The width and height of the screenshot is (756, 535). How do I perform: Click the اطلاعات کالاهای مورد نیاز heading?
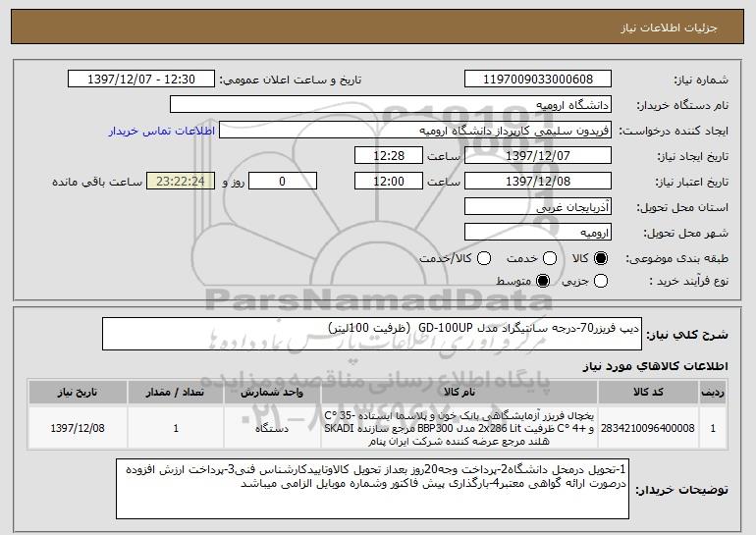tap(655, 366)
